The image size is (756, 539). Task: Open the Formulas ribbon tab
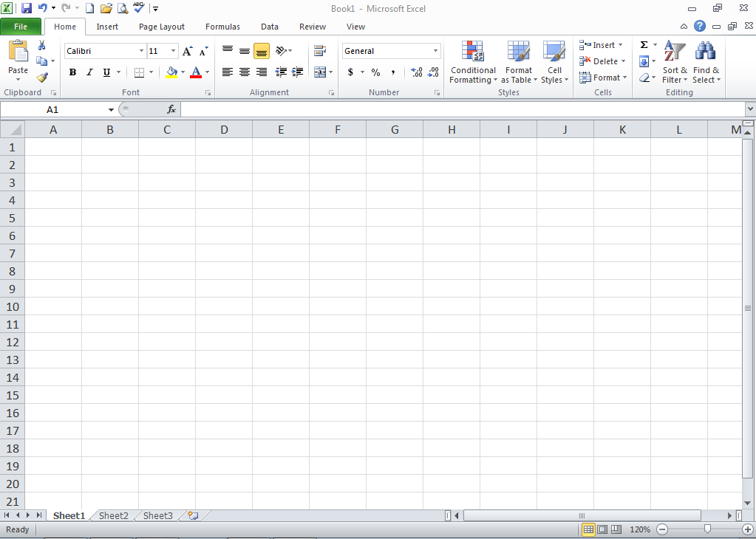tap(222, 27)
